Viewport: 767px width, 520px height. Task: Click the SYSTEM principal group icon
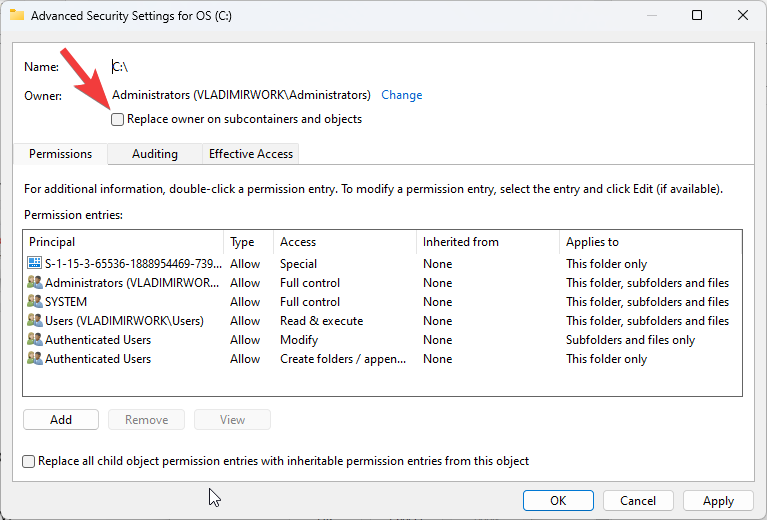pyautogui.click(x=35, y=302)
